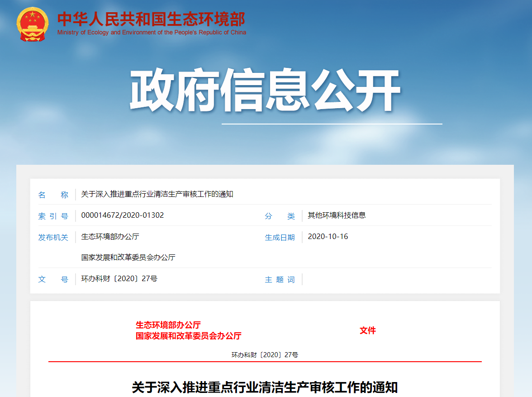Click the national emblem logo icon

(33, 24)
